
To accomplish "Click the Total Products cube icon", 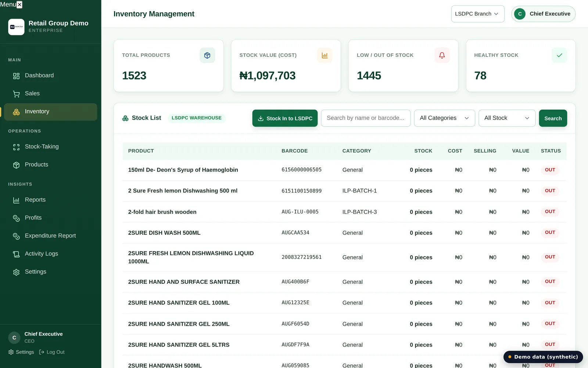I will click(207, 55).
